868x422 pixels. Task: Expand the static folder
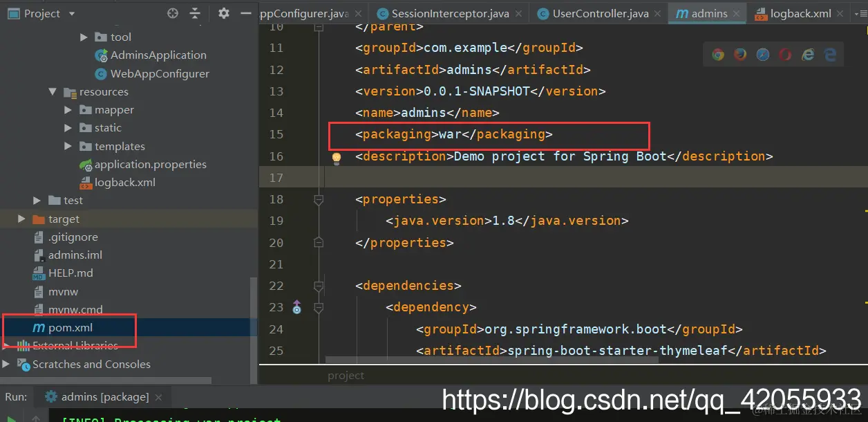(x=68, y=128)
